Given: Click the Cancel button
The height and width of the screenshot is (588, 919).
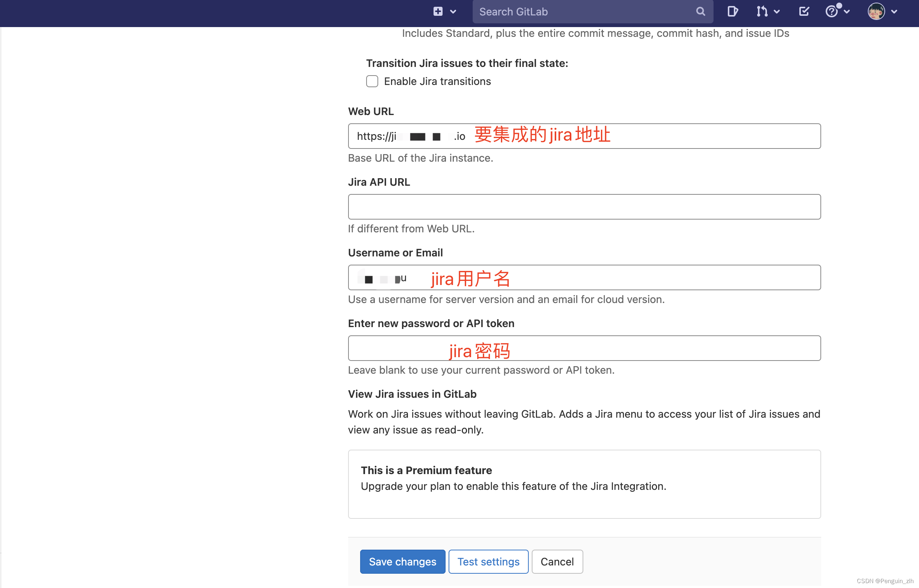Looking at the screenshot, I should [557, 562].
